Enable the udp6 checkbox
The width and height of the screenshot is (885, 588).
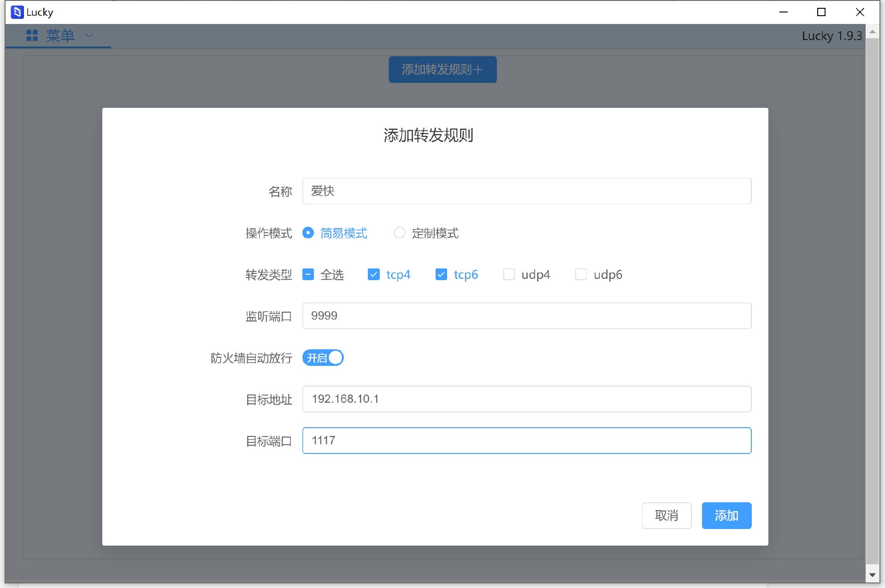tap(581, 275)
